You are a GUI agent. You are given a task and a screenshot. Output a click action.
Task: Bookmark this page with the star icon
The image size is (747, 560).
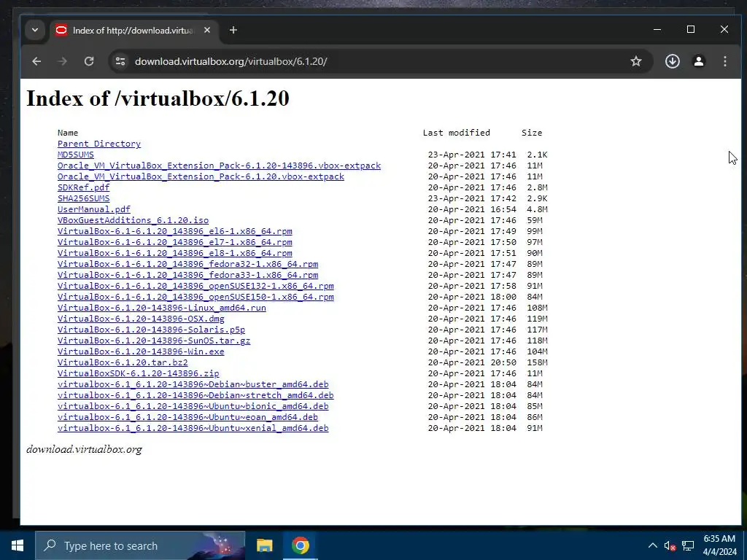(x=636, y=61)
